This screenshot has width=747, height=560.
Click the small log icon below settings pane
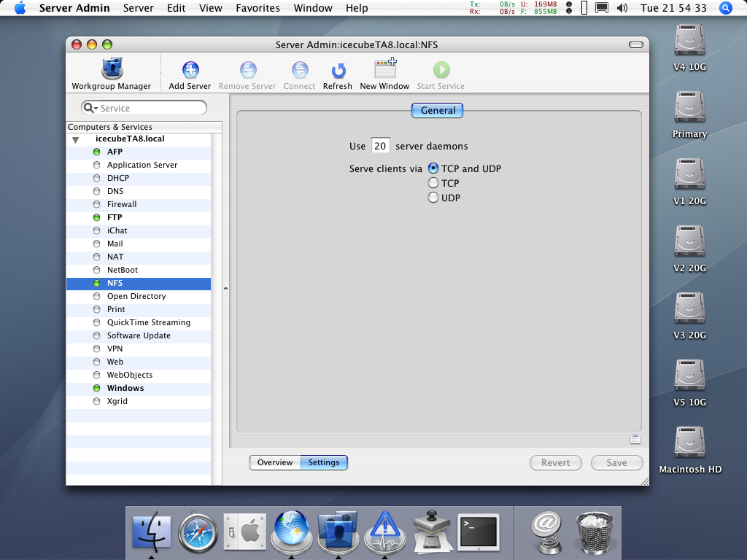pos(635,440)
